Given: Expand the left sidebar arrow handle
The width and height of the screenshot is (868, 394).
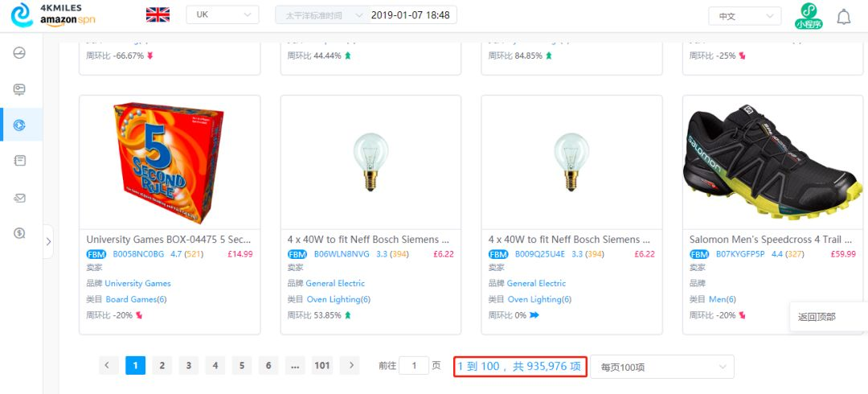Looking at the screenshot, I should tap(48, 241).
